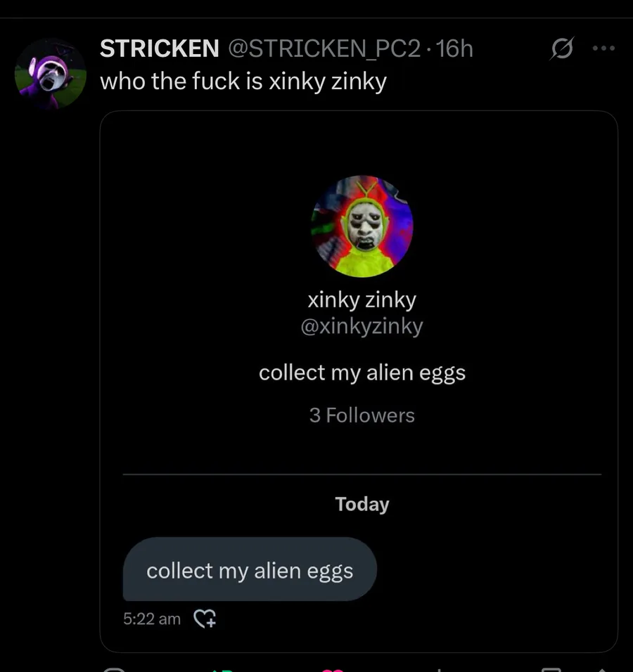Toggle the bookmark icon below the tweet
Screen dimensions: 633x672
point(551,670)
